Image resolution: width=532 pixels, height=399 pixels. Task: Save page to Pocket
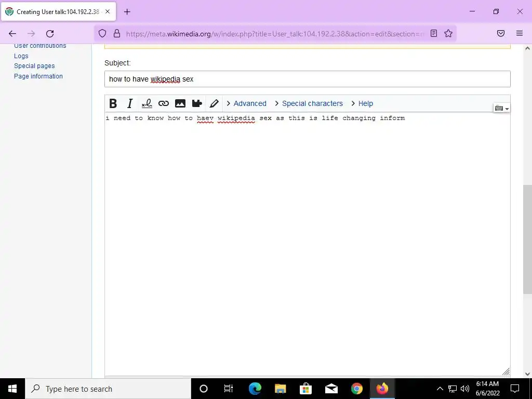501,33
